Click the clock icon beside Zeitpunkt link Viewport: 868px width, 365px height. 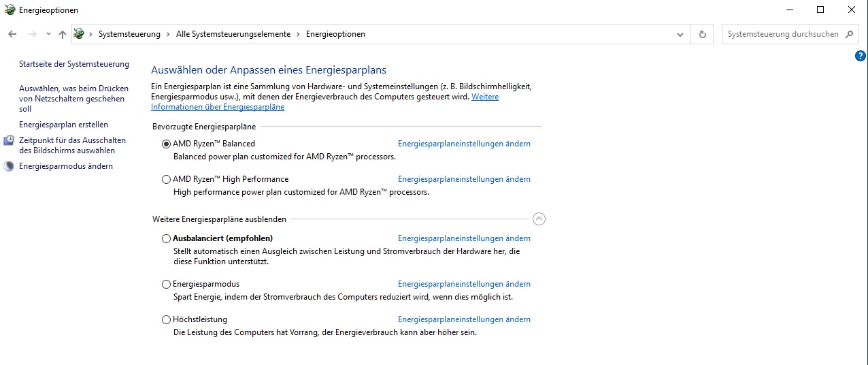(x=9, y=140)
